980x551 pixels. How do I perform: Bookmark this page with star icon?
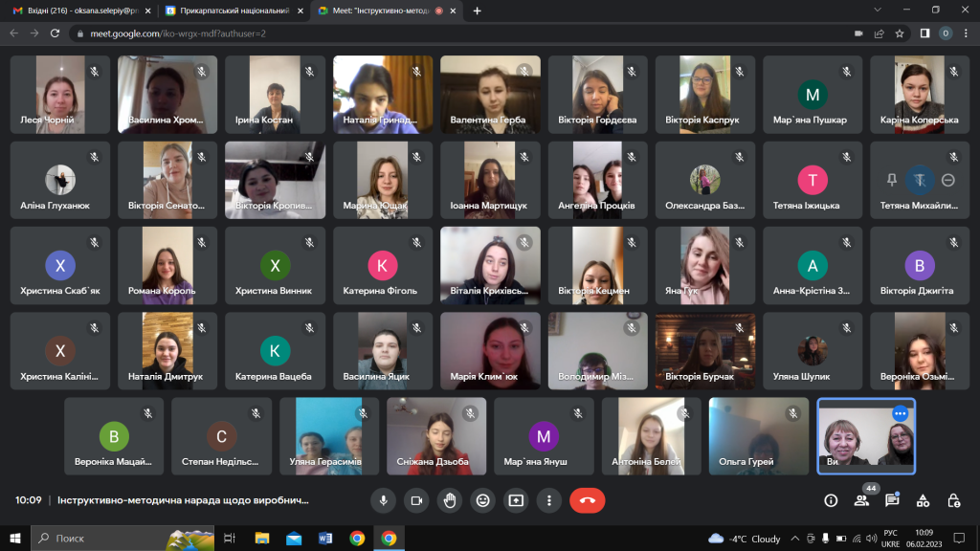[x=900, y=33]
